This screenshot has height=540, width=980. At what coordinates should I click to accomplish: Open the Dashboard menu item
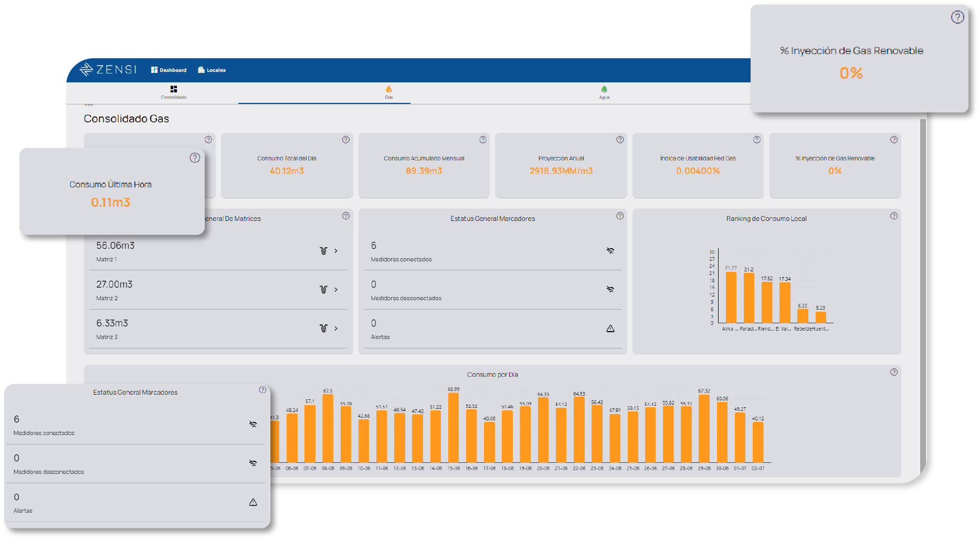pos(168,70)
